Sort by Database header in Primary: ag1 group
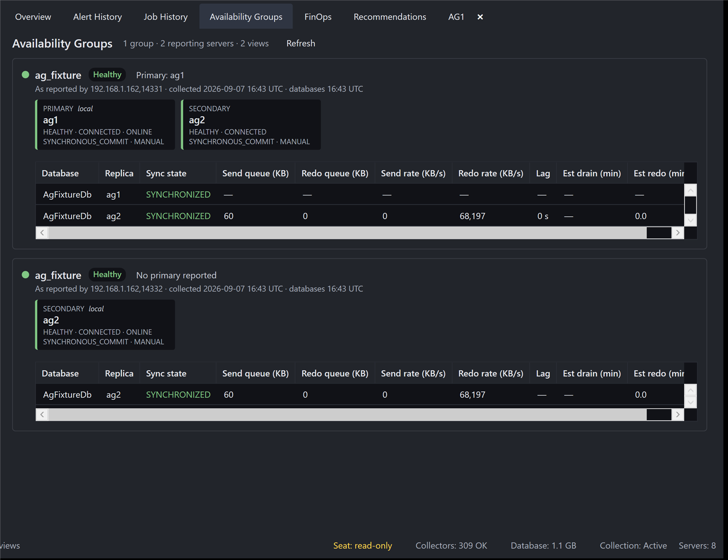Viewport: 728px width, 560px height. (67, 173)
